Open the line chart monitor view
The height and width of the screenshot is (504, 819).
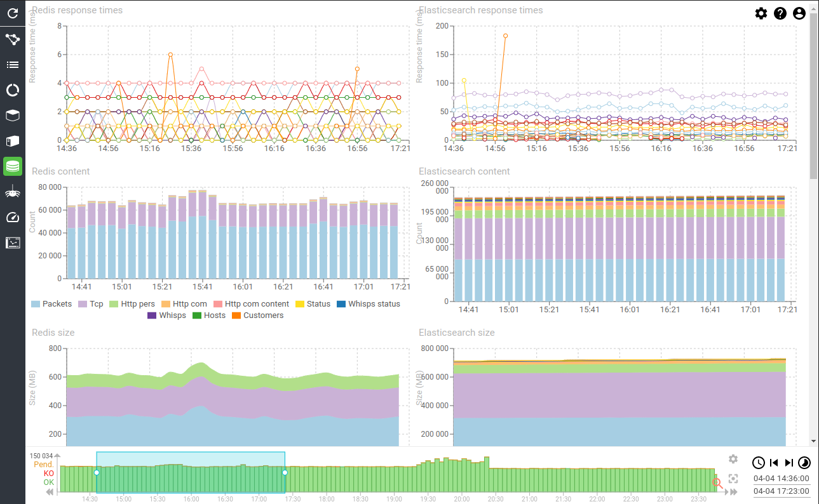click(x=13, y=242)
